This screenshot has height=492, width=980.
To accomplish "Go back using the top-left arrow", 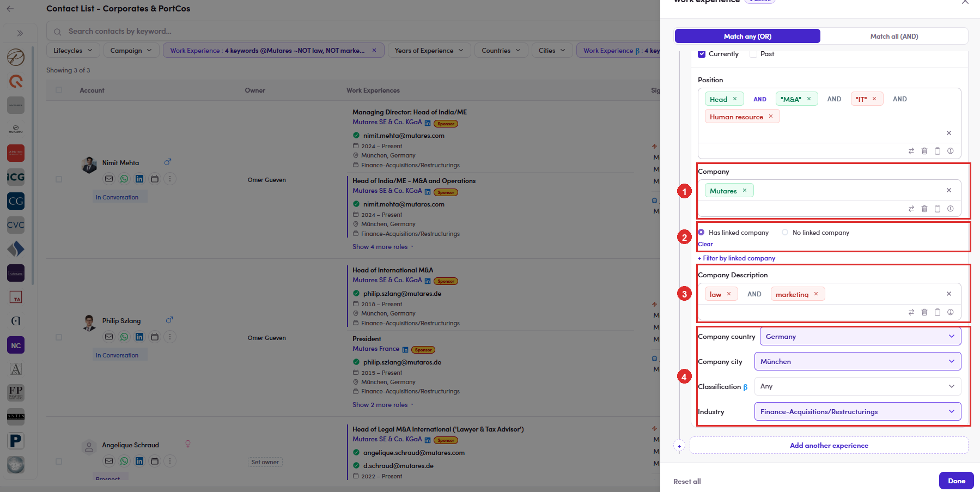I will [x=10, y=9].
